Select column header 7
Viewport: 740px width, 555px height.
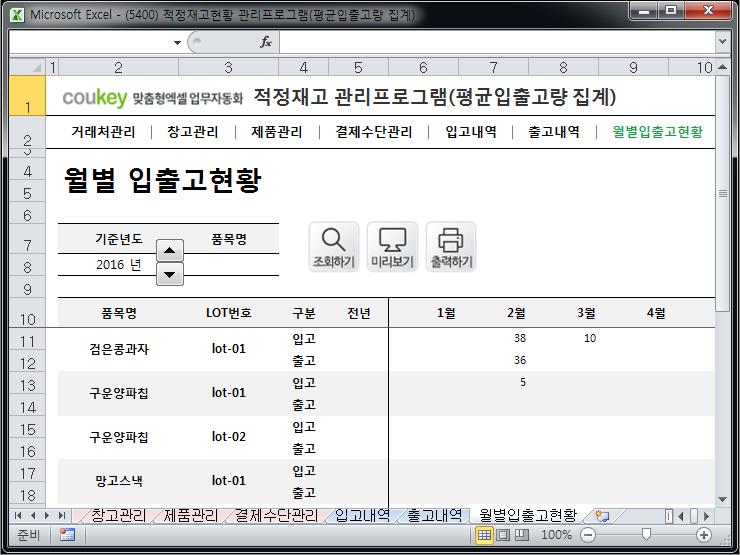pos(493,67)
